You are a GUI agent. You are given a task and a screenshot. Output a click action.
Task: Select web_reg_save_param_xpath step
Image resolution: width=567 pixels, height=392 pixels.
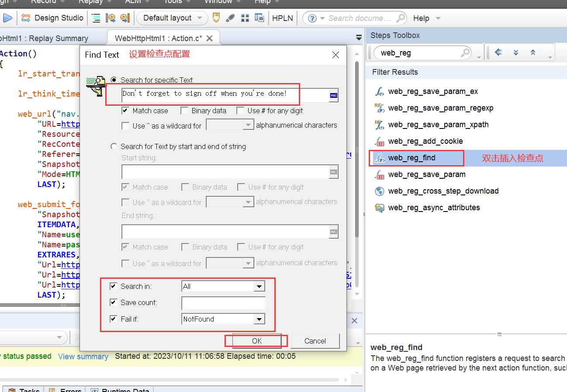point(438,125)
